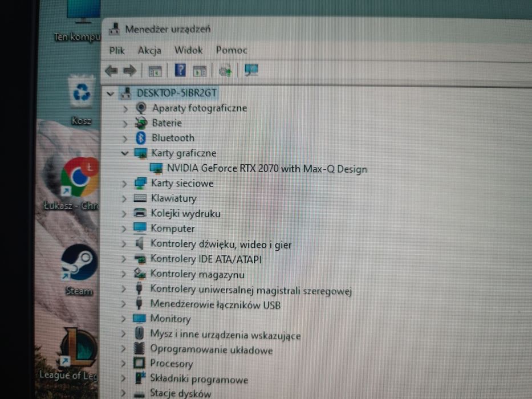Scan for hardware changes toolbar icon
This screenshot has width=532, height=399.
pyautogui.click(x=225, y=71)
